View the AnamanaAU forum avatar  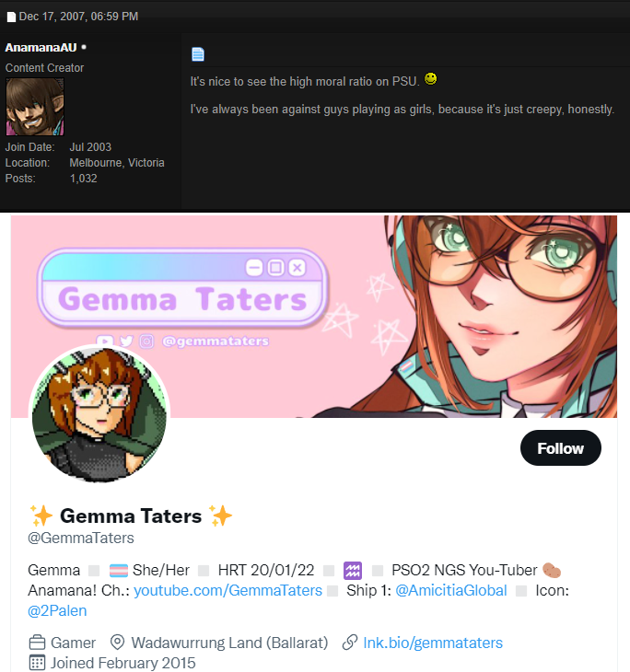(x=35, y=107)
